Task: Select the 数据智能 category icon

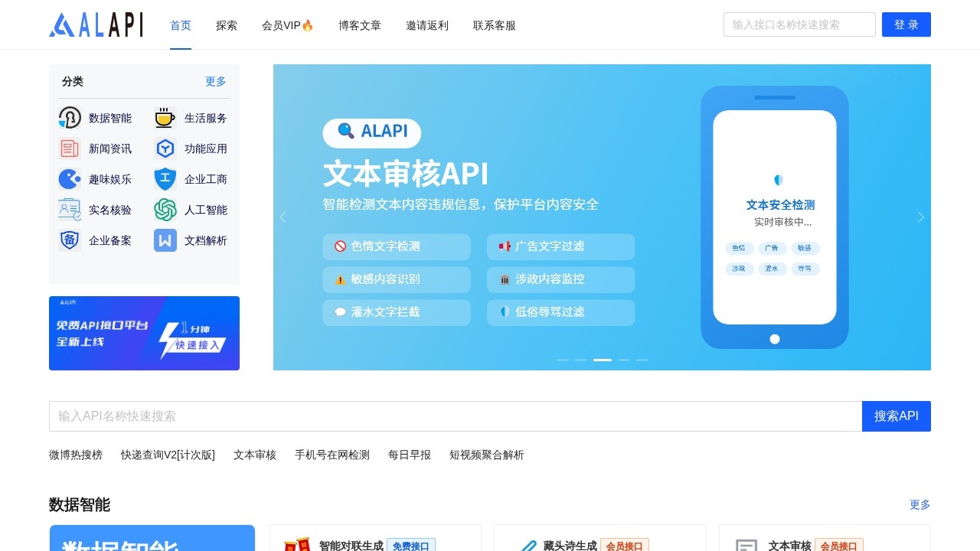Action: coord(70,118)
